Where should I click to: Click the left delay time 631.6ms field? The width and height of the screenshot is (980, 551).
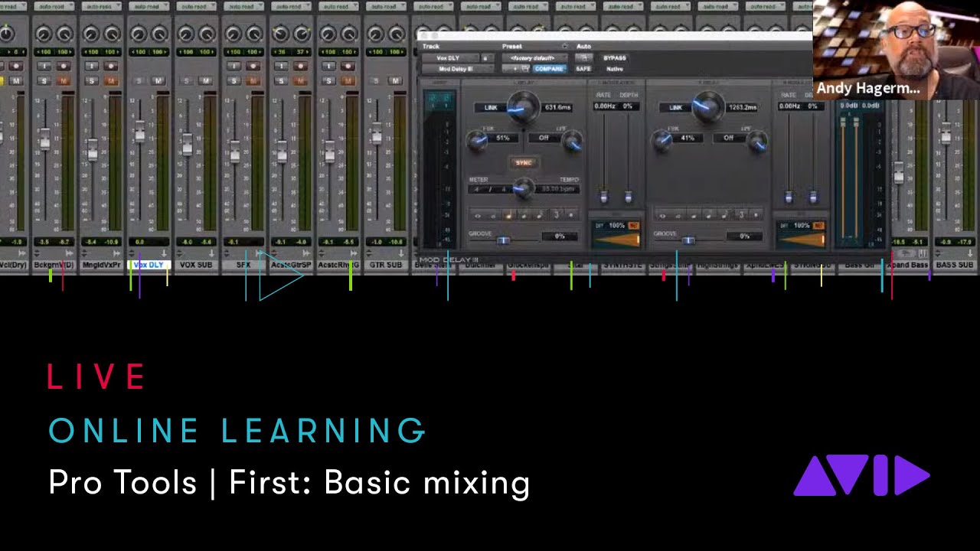557,107
